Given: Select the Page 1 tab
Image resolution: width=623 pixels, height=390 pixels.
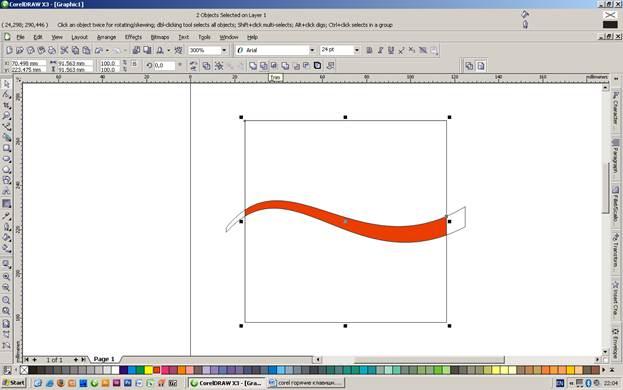Looking at the screenshot, I should click(x=104, y=359).
